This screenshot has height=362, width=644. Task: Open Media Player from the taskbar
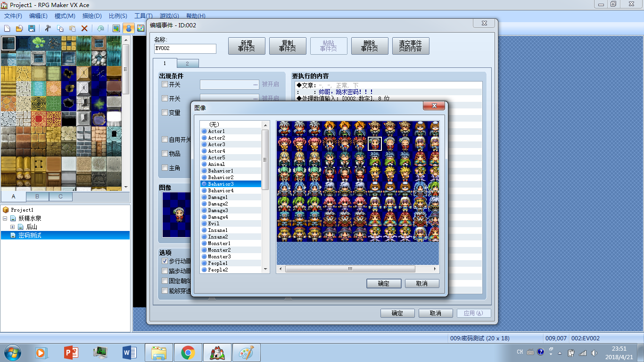tap(41, 352)
